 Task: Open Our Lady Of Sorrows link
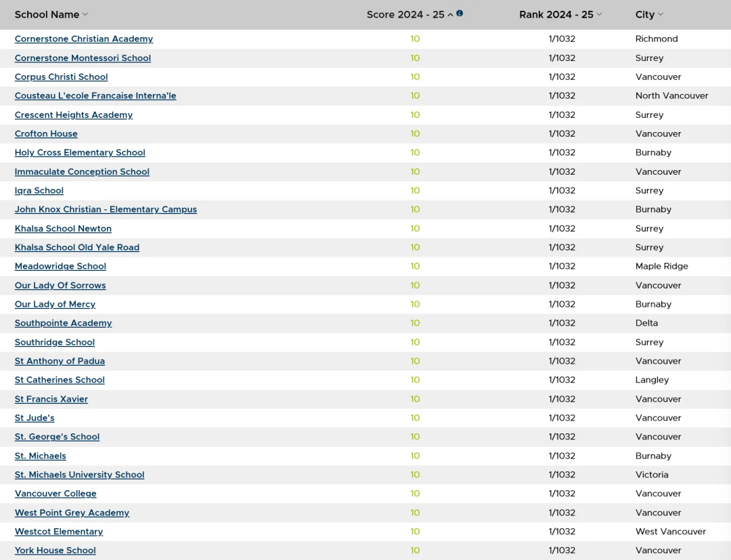60,285
